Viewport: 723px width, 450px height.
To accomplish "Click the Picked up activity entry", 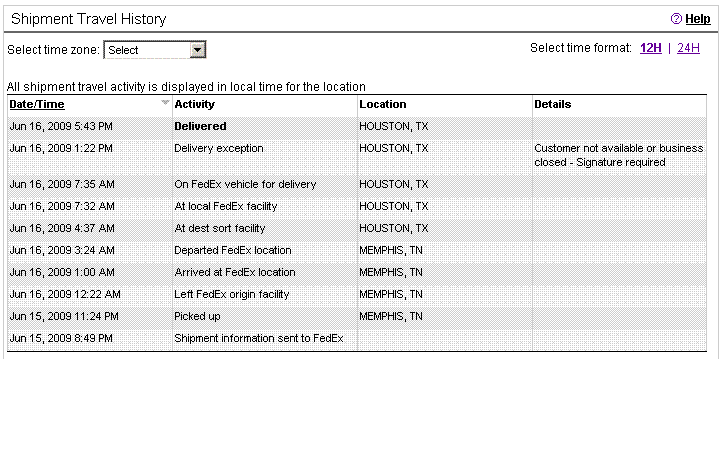I will point(197,317).
